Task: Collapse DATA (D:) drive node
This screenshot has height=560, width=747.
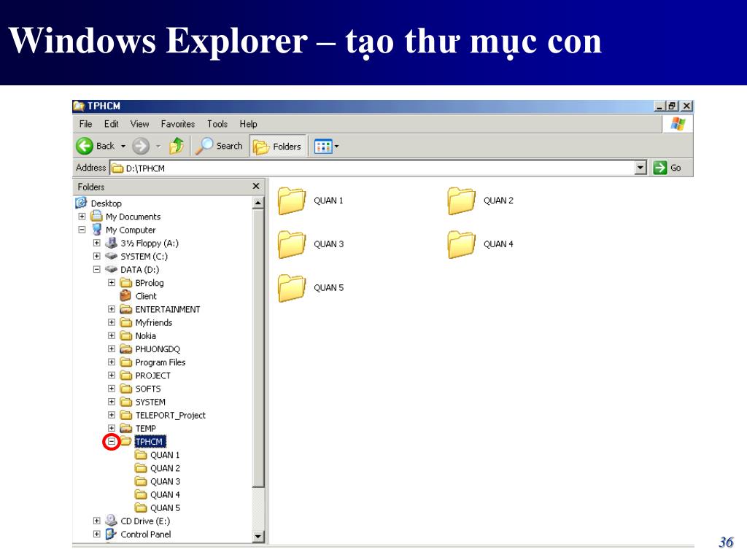Action: [x=97, y=270]
